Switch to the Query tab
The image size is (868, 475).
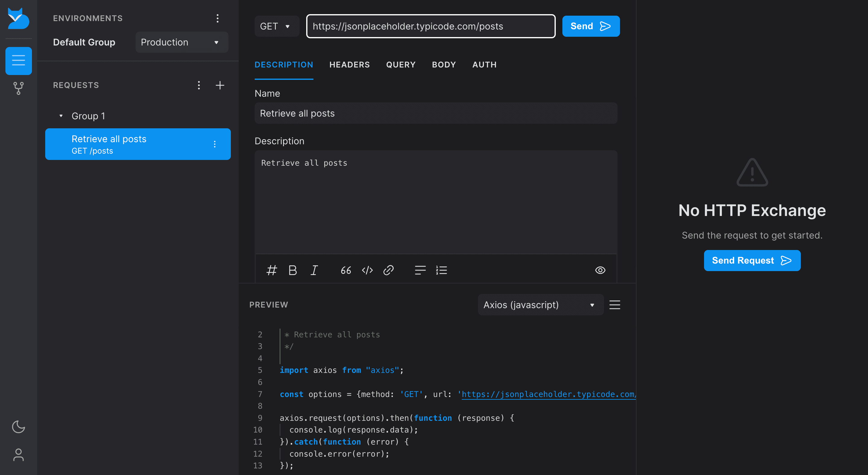point(401,65)
